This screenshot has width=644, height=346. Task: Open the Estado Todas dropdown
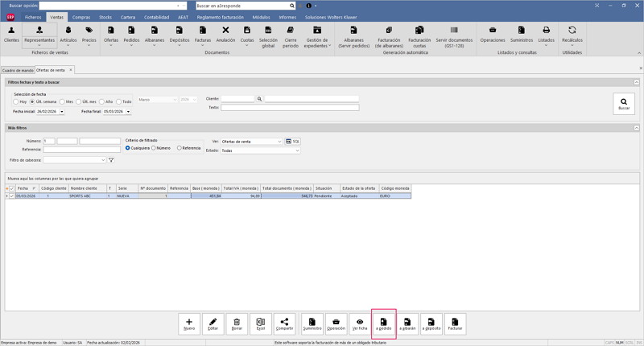click(x=297, y=150)
